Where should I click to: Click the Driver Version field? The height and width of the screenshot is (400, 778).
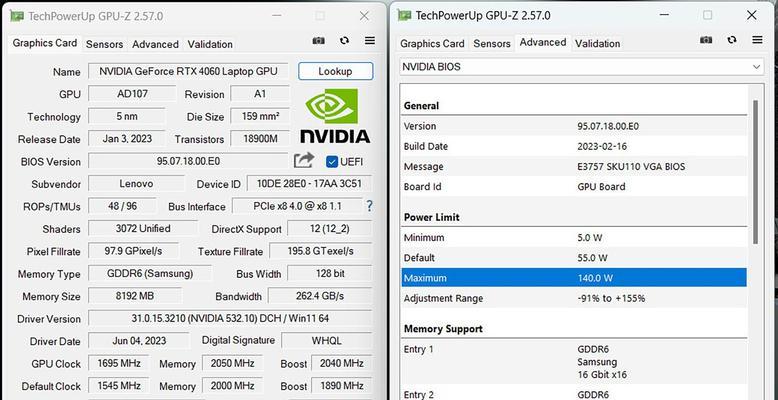click(230, 318)
